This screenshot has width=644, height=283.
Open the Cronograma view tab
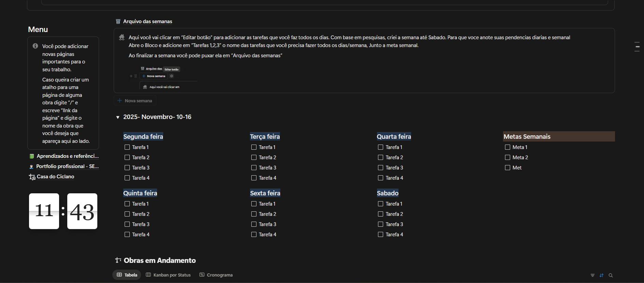click(x=216, y=275)
